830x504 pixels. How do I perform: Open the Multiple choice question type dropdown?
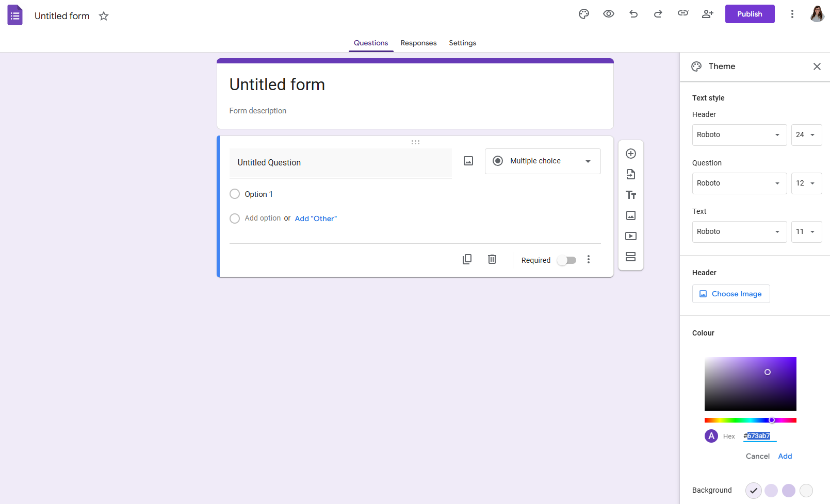pyautogui.click(x=542, y=161)
